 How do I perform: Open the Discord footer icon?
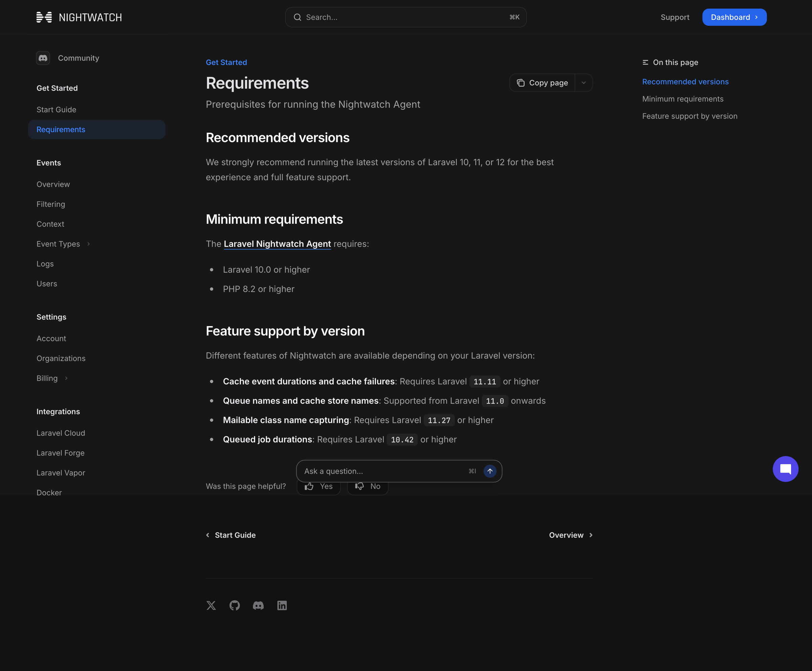(258, 605)
